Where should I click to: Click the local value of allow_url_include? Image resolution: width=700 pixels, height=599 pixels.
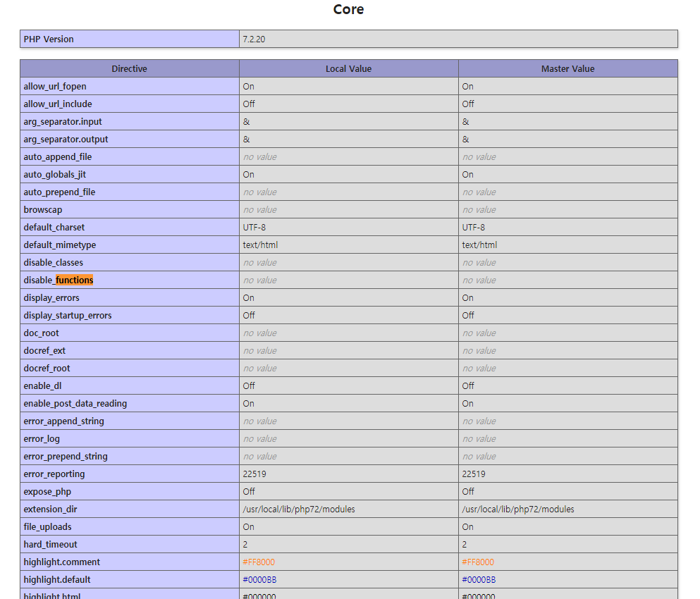point(250,104)
